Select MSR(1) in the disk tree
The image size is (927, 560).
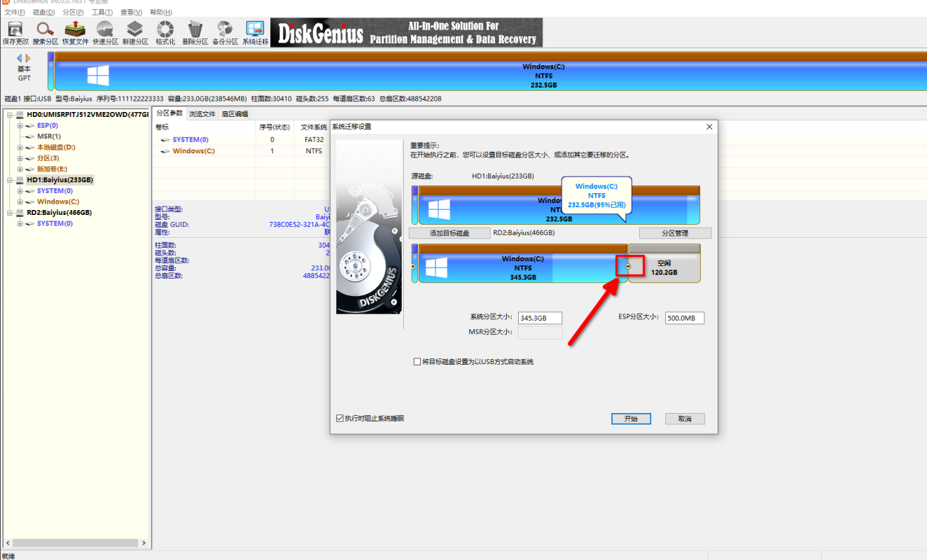(48, 136)
